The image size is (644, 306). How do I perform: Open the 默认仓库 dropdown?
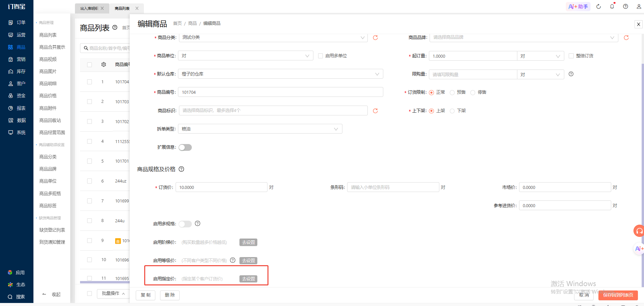pos(281,74)
